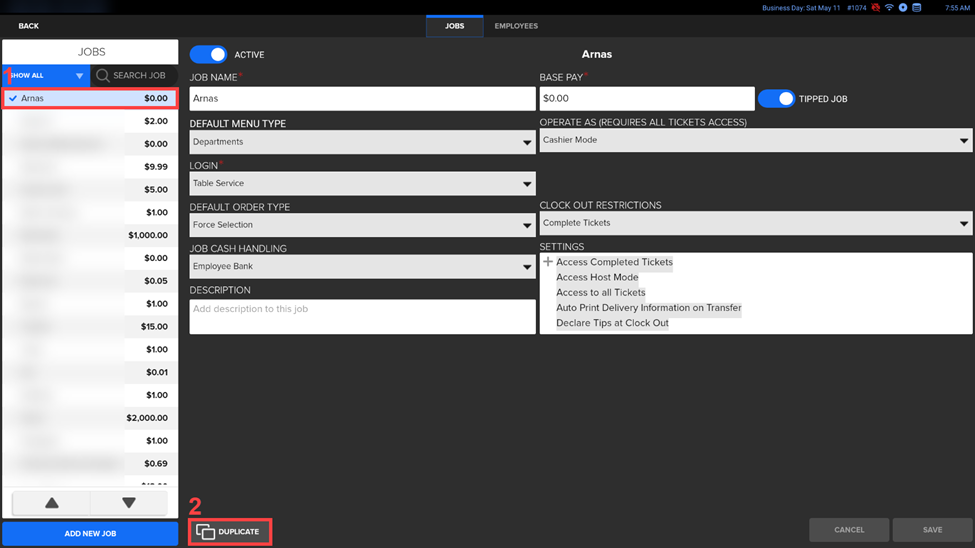This screenshot has width=975, height=548.
Task: Open the Login dropdown showing Table Service
Action: [363, 183]
